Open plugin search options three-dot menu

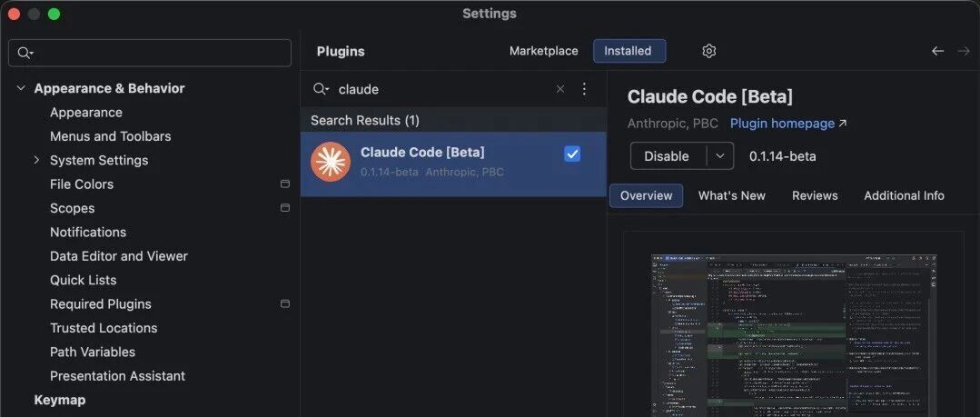(x=584, y=89)
